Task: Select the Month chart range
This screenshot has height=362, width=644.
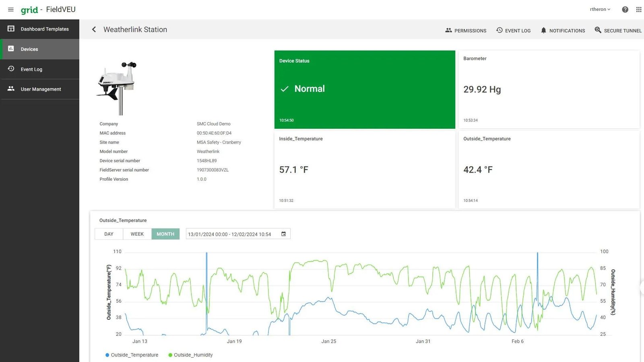Action: coord(165,234)
